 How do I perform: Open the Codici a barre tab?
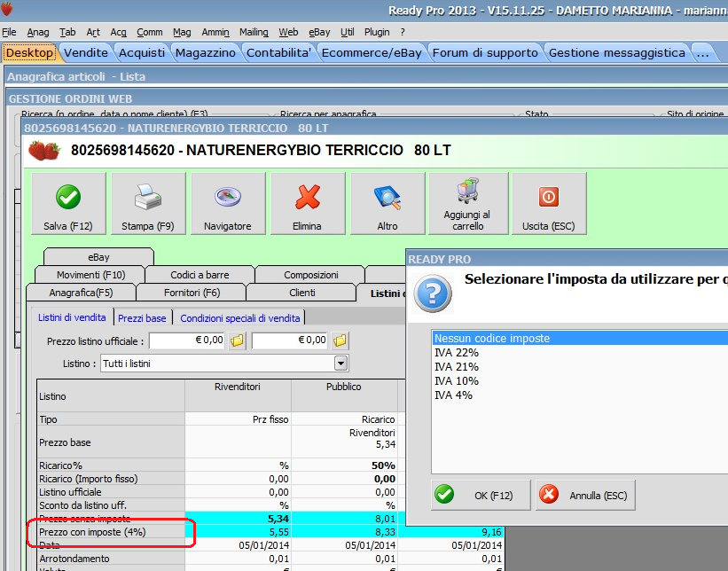200,275
